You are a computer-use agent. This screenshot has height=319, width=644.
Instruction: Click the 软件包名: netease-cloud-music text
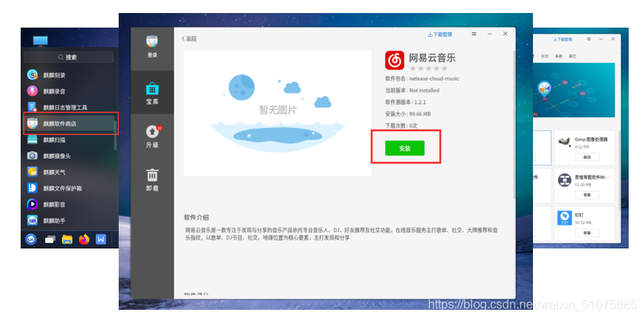422,78
